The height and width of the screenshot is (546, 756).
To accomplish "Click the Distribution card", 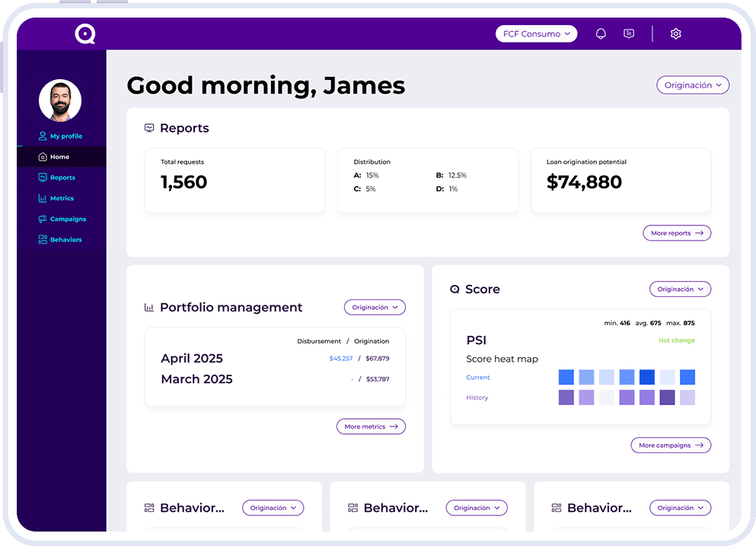I will pyautogui.click(x=428, y=180).
